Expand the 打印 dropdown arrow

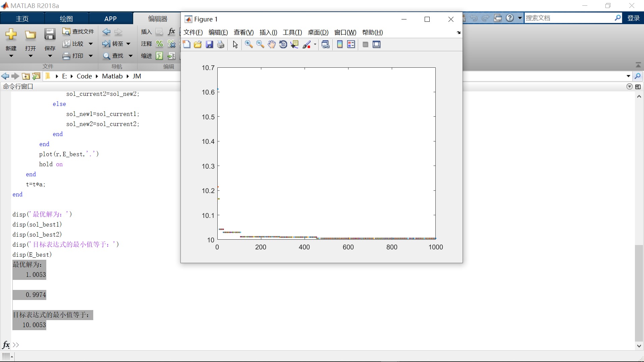[x=91, y=56]
